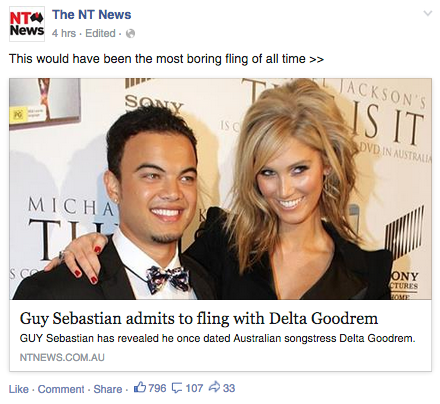View the 796 likes count
The image size is (440, 404).
pos(157,388)
